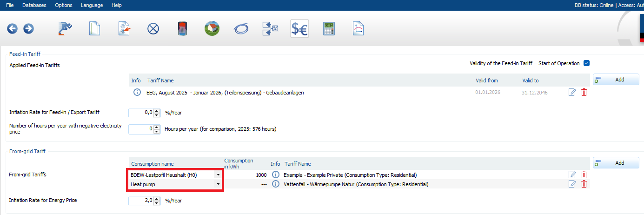The height and width of the screenshot is (215, 644).
Task: Click Add in the From-grid Tariff section
Action: (616, 163)
